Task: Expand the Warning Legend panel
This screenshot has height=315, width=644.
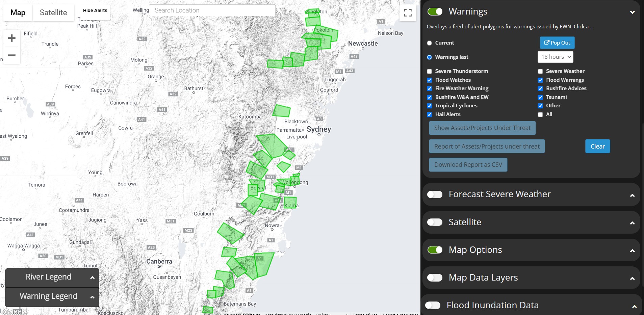Action: click(52, 297)
